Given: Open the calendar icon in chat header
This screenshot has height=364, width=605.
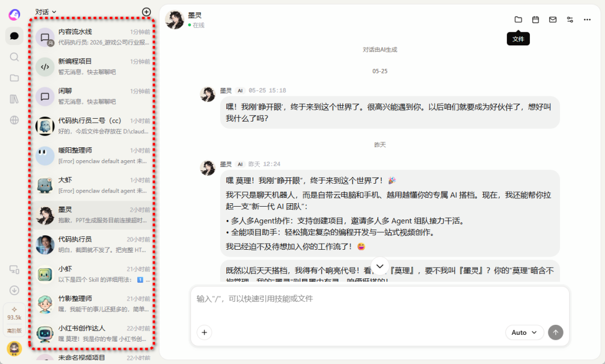Looking at the screenshot, I should click(x=536, y=19).
